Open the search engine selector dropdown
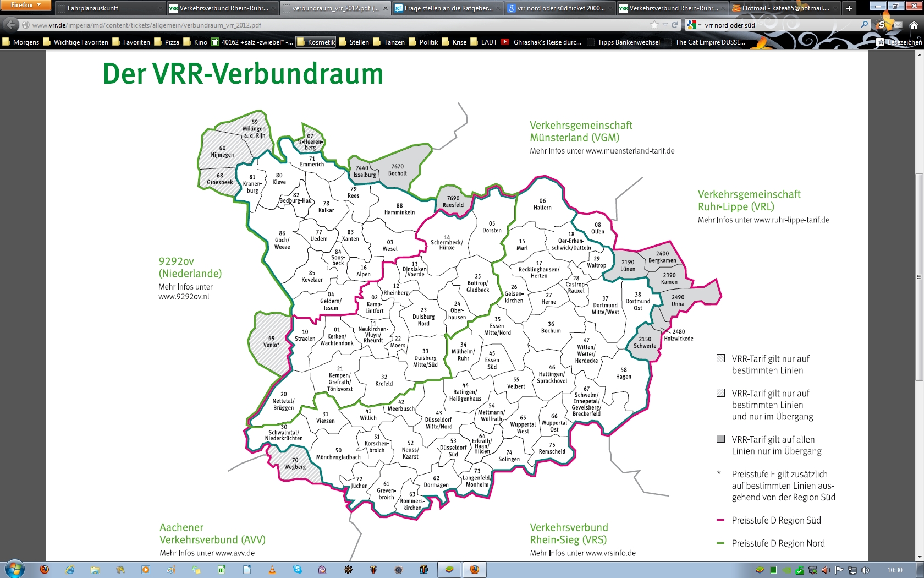 694,25
